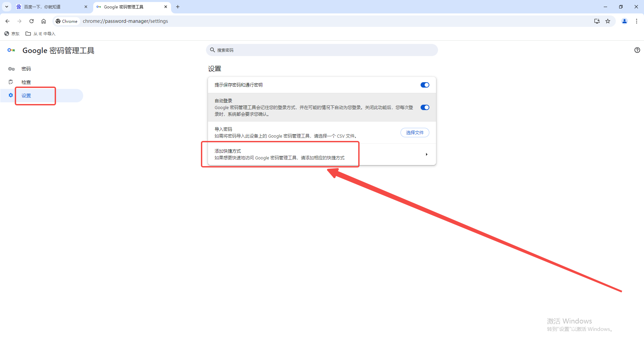Open the tab search dropdown arrow
644x349 pixels.
click(x=7, y=7)
